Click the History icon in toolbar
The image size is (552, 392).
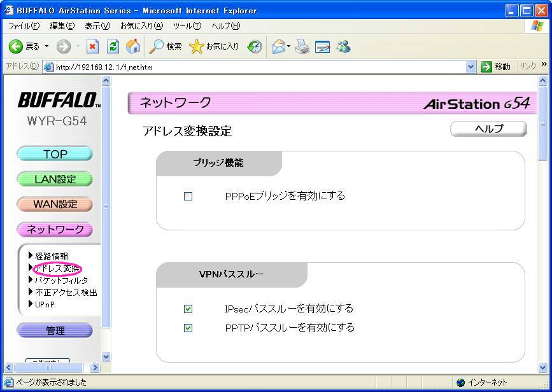click(255, 46)
